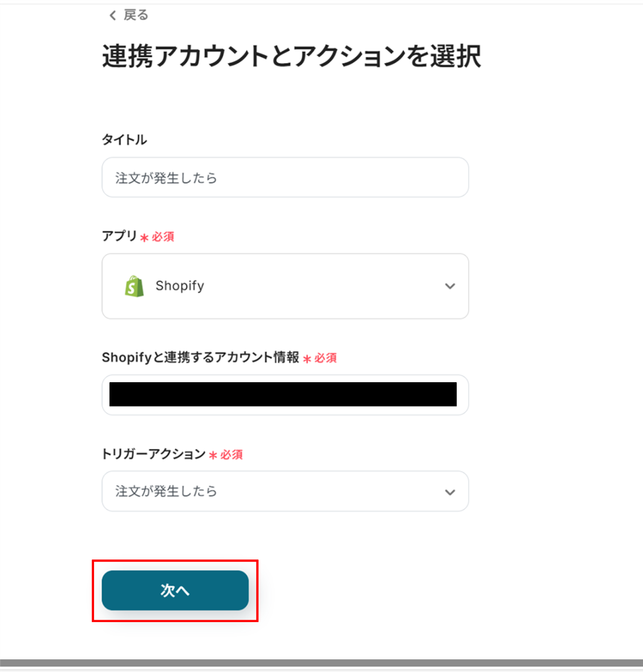Click the 必須 marker beside アプリ
The height and width of the screenshot is (672, 643).
tap(163, 237)
